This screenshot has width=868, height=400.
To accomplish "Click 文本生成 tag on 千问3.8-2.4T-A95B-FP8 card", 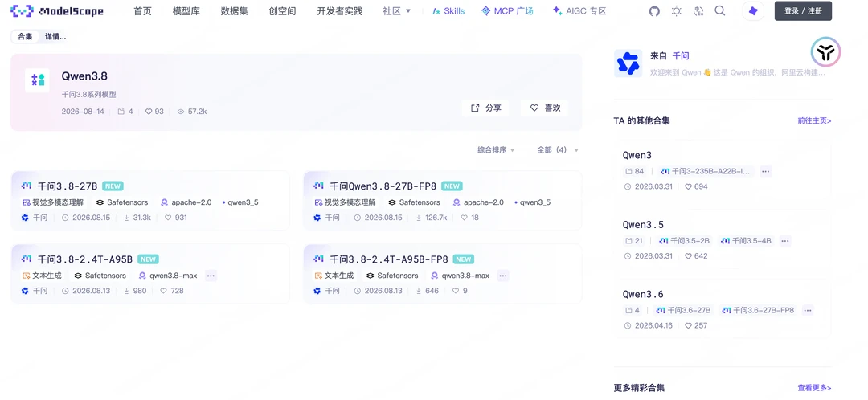I will pos(334,276).
